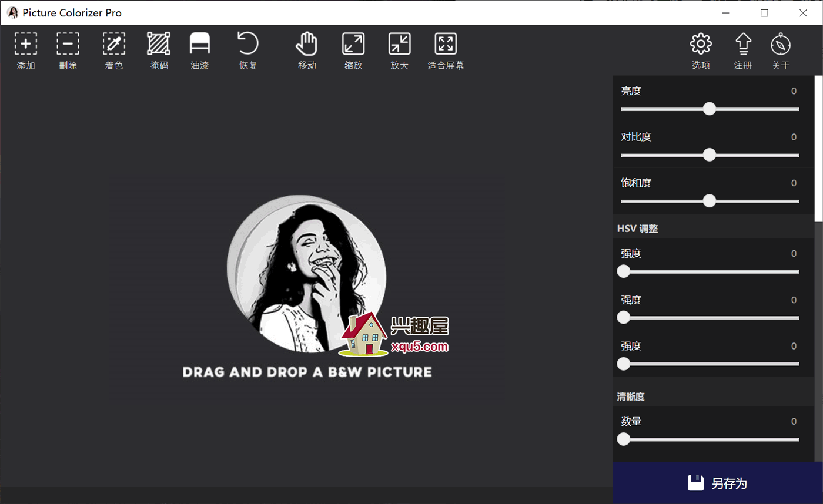Click the 数量 slider handle under 清晰度
Viewport: 823px width, 504px height.
[x=624, y=439]
